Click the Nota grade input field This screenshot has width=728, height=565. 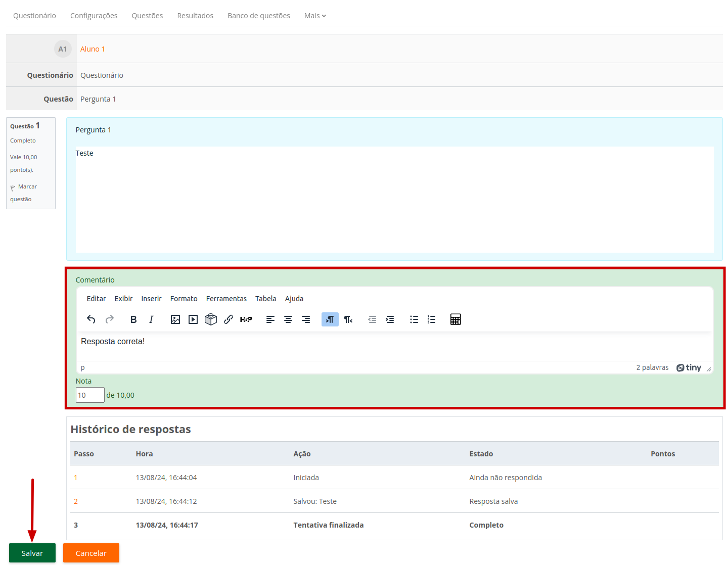[90, 395]
